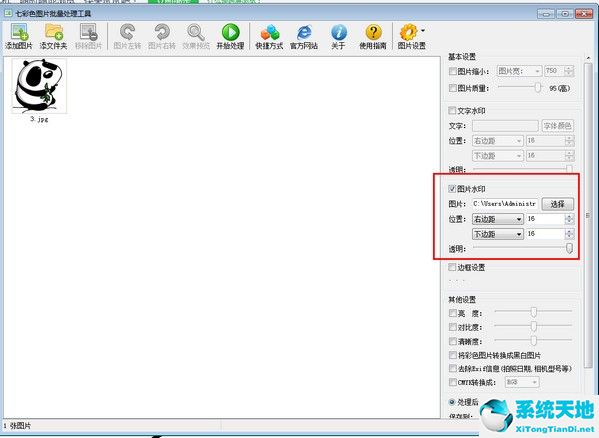Image resolution: width=599 pixels, height=438 pixels.
Task: Click the stepper on the 750 width field
Action: pyautogui.click(x=569, y=71)
